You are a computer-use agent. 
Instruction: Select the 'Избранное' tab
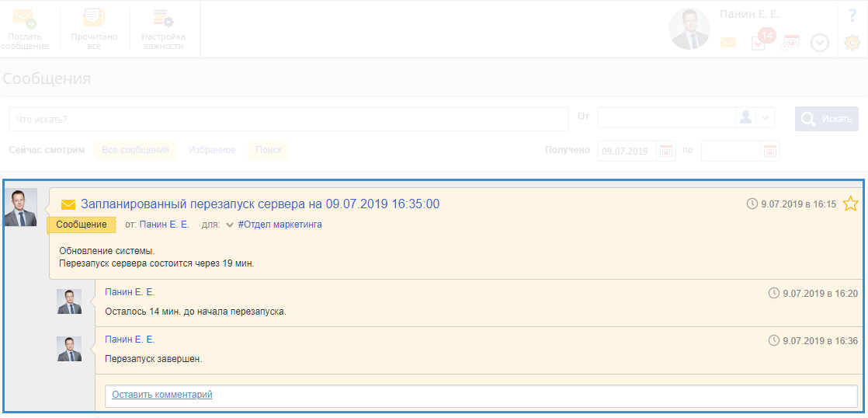[x=212, y=150]
